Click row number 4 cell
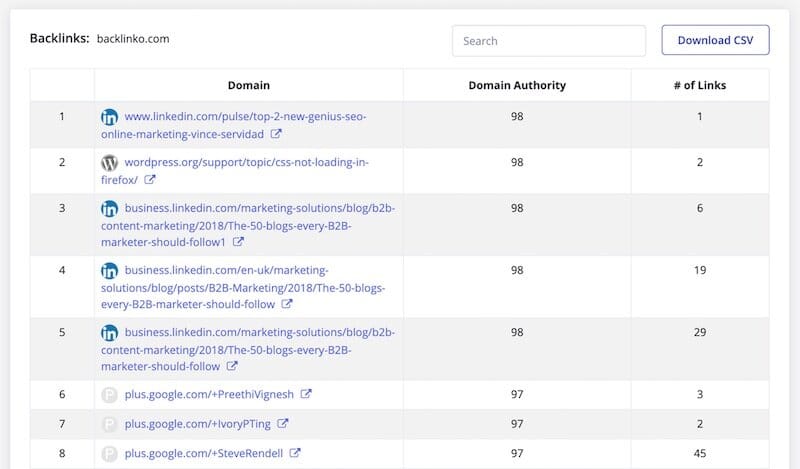 (x=62, y=287)
